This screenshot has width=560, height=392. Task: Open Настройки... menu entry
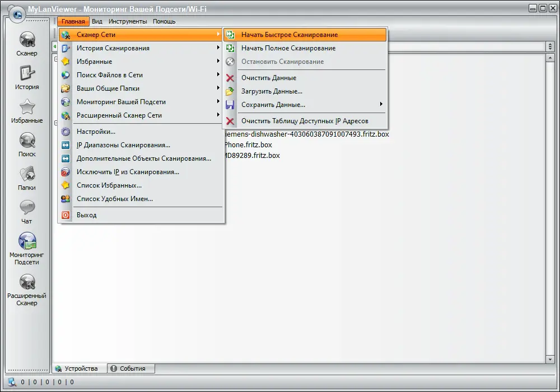point(142,132)
